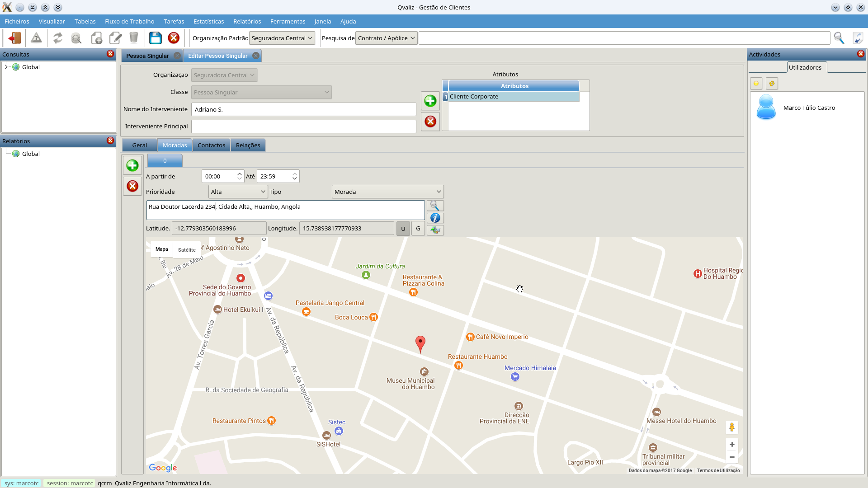Switch to the Contactos tab
The image size is (868, 488).
pos(211,145)
